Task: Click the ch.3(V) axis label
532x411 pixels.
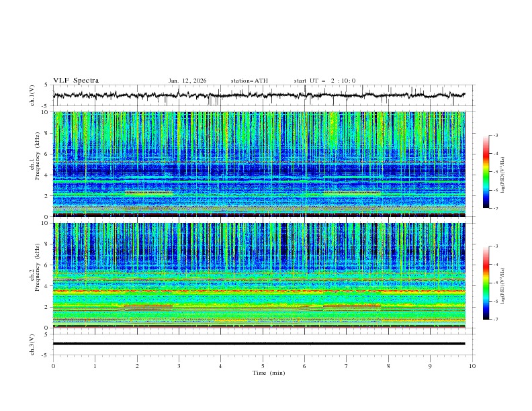Action: pos(32,345)
